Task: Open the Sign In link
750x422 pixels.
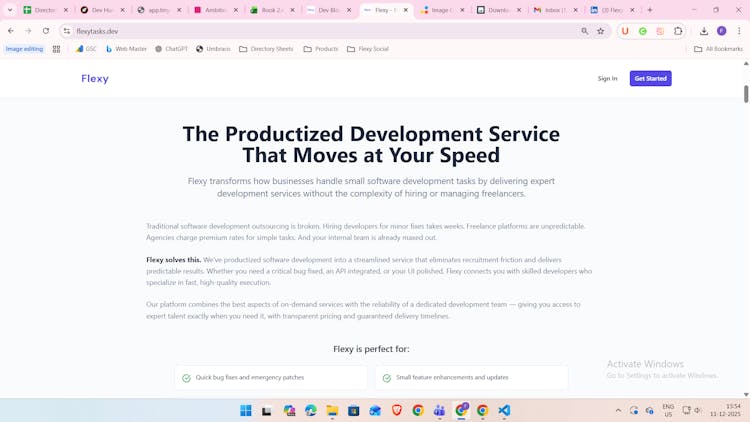Action: pyautogui.click(x=607, y=78)
